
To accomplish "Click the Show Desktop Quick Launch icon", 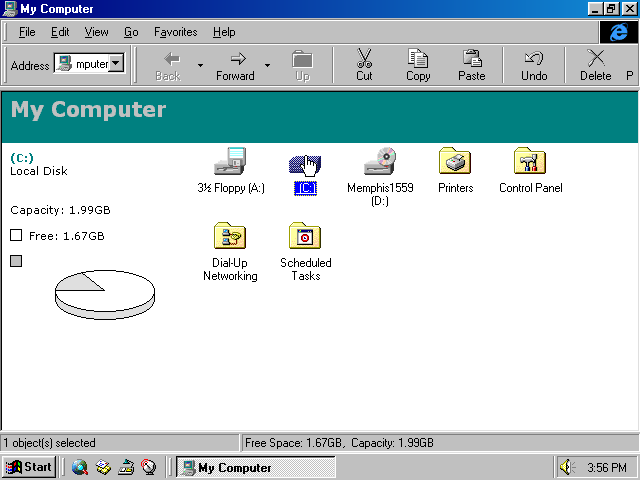I will (x=126, y=467).
